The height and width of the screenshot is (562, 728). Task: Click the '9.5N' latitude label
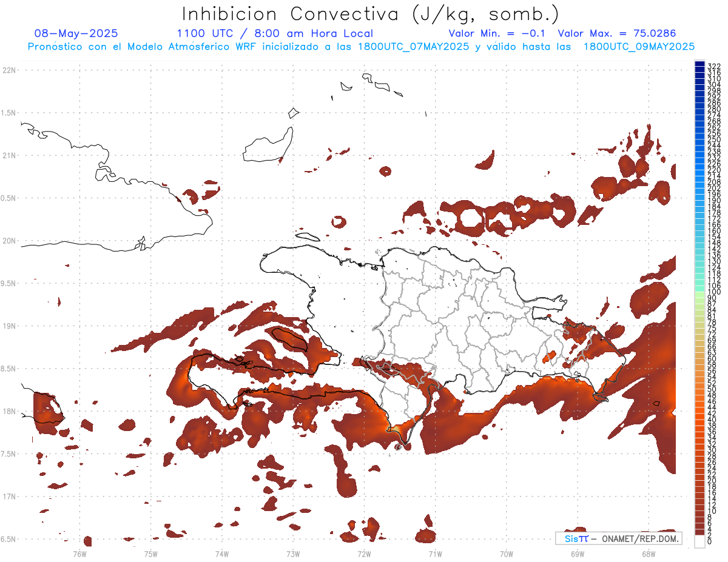click(9, 284)
